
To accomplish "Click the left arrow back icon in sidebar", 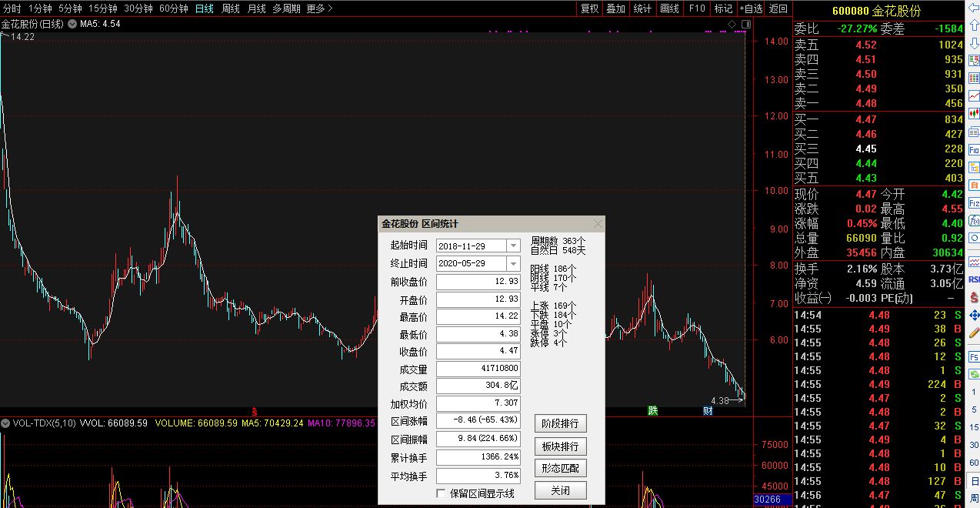I will pos(974,10).
